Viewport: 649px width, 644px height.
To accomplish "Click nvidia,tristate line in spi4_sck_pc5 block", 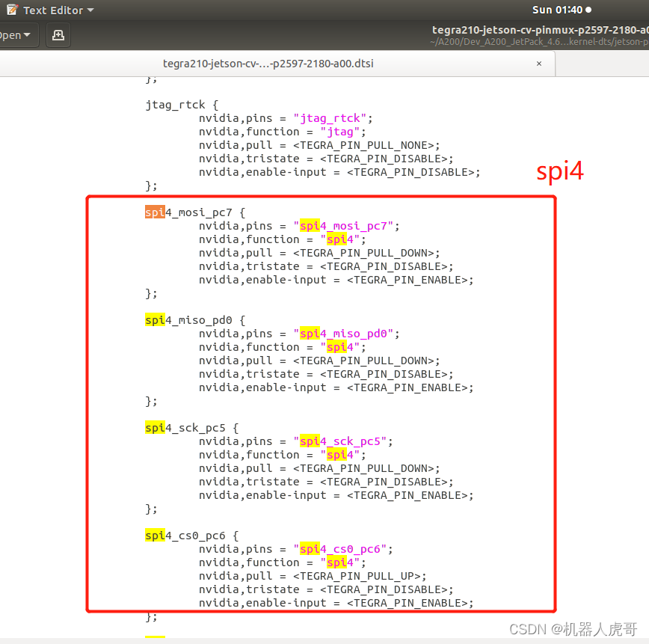I will [326, 482].
